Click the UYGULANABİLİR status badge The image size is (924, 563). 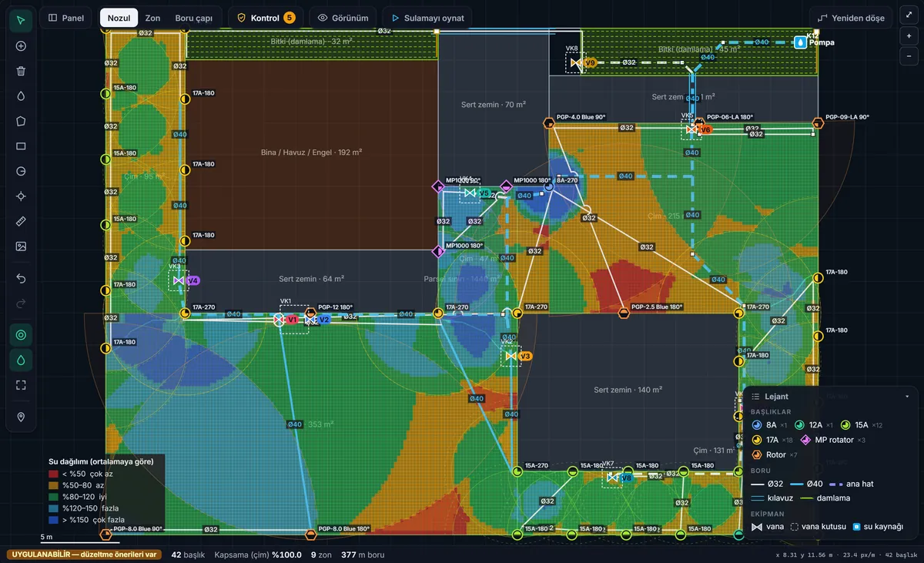(85, 555)
